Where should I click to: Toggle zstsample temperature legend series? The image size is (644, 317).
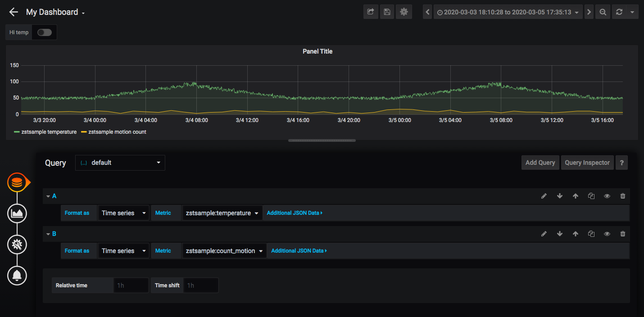point(49,132)
